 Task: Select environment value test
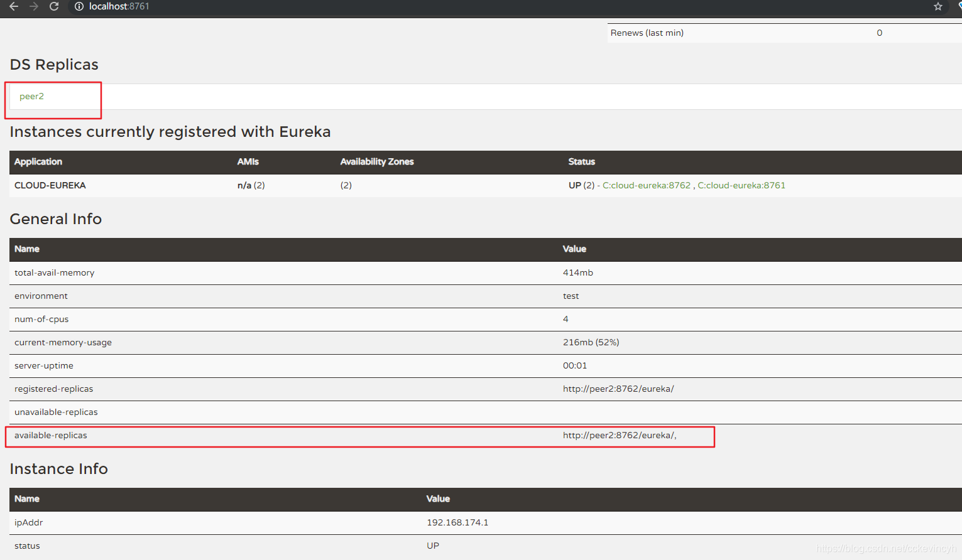coord(571,296)
